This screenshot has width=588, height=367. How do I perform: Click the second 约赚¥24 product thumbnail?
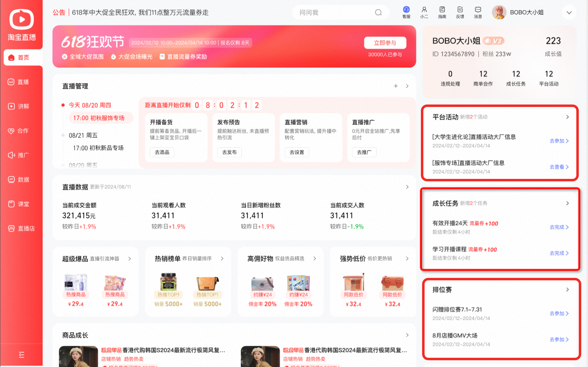(298, 283)
